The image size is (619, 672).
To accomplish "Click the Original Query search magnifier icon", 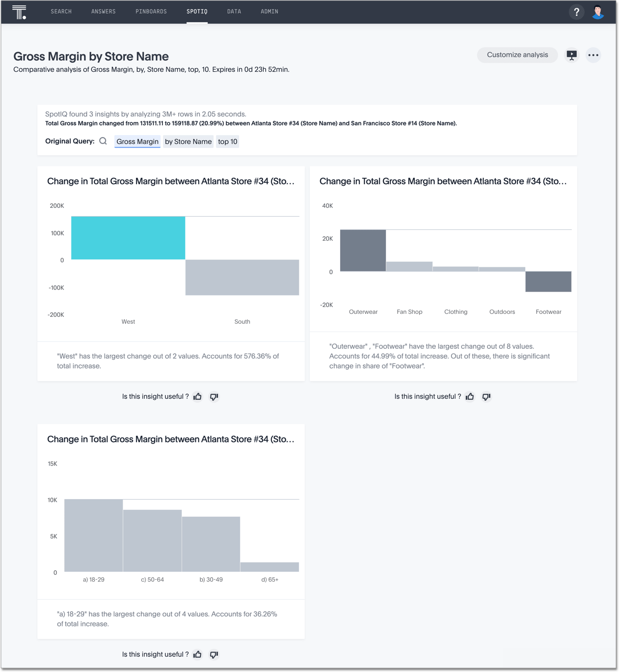I will pyautogui.click(x=103, y=141).
